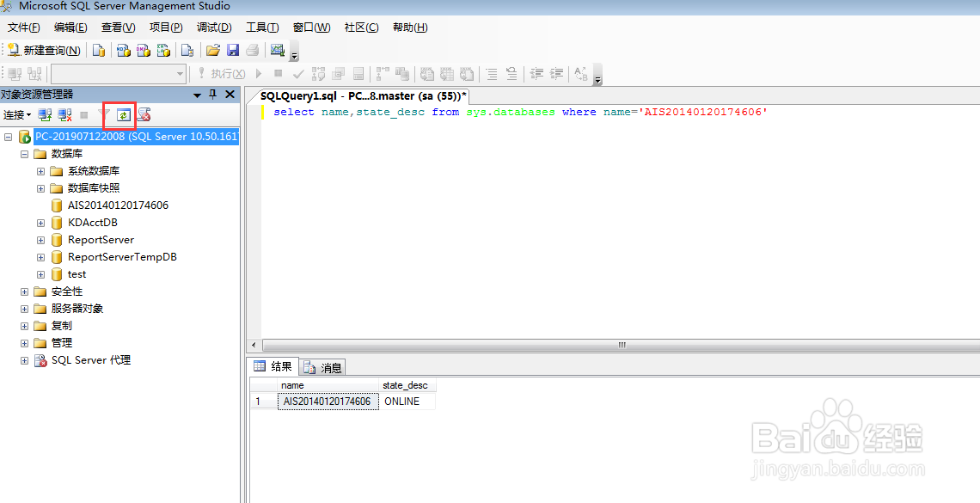Expand the 数据库快照 folder
Image resolution: width=980 pixels, height=503 pixels.
pyautogui.click(x=40, y=188)
